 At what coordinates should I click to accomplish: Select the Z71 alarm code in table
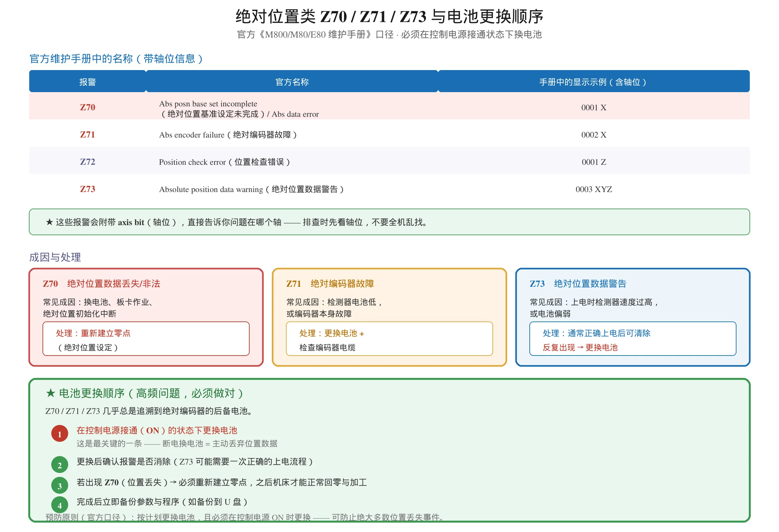click(88, 134)
